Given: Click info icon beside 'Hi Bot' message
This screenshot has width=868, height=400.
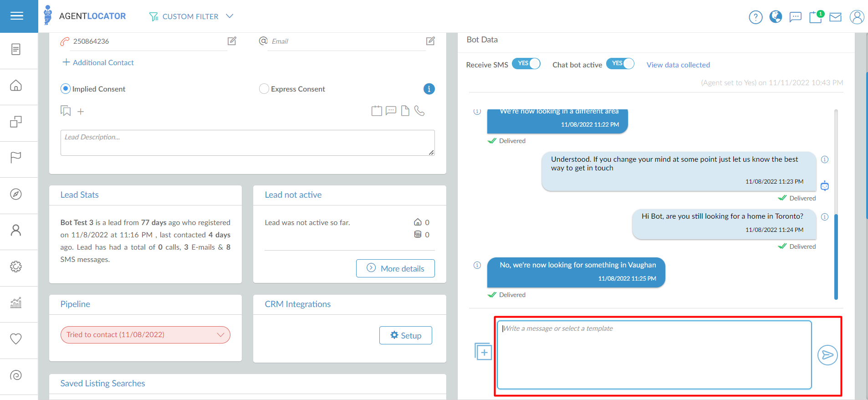Looking at the screenshot, I should click(825, 217).
